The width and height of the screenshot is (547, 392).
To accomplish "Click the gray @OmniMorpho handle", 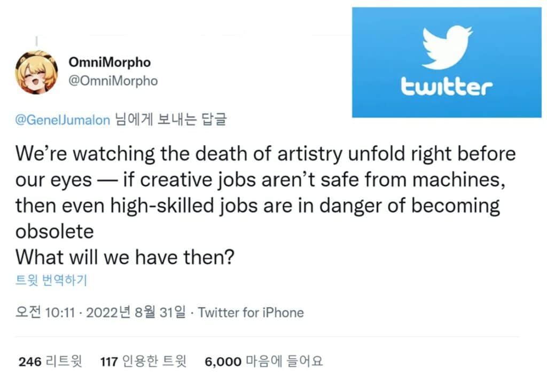I will point(113,81).
